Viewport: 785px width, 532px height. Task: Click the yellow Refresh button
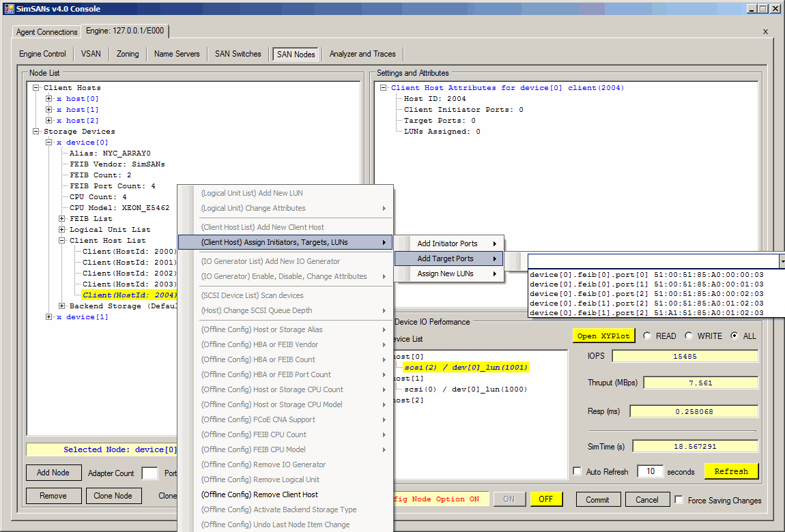(731, 471)
